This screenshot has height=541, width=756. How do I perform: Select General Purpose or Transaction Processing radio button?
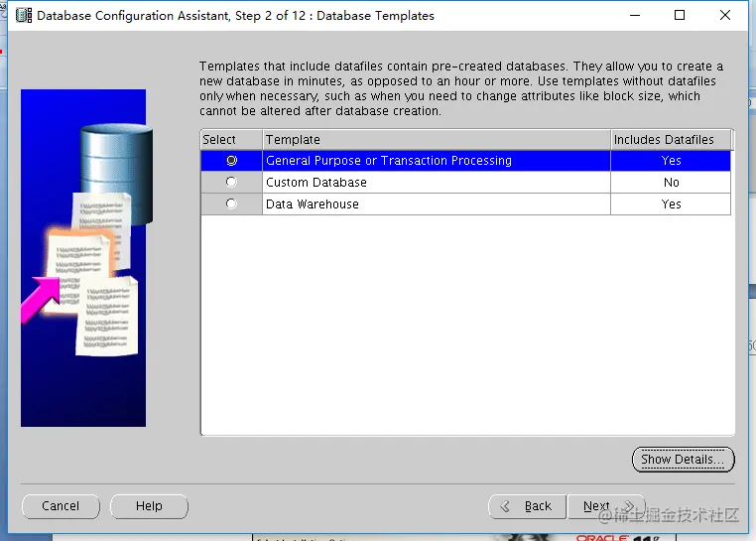(x=231, y=160)
